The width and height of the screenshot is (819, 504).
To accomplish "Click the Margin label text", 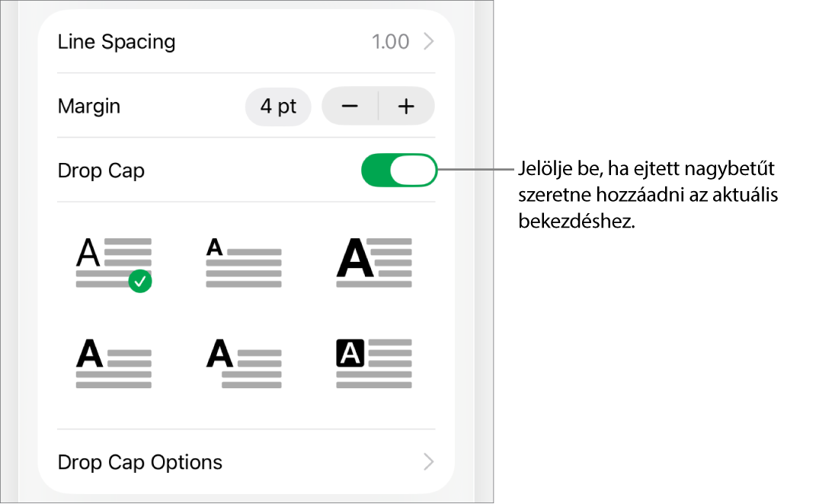I will click(89, 106).
